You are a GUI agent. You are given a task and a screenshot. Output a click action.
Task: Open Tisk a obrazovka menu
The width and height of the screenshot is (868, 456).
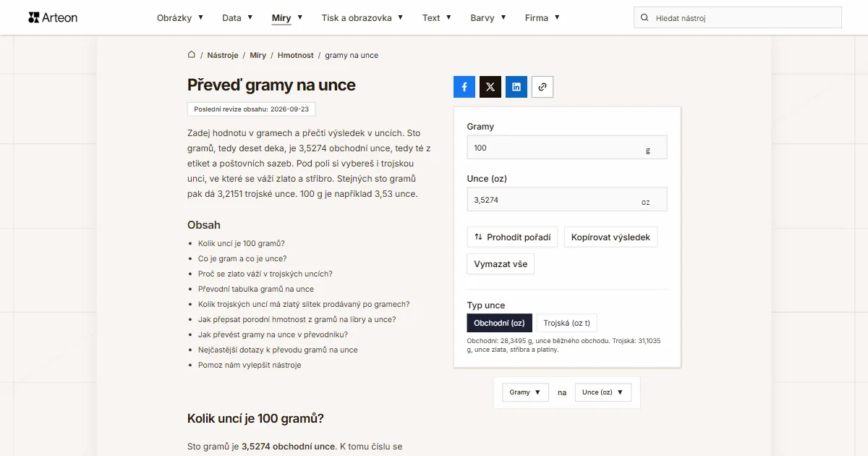pos(362,18)
